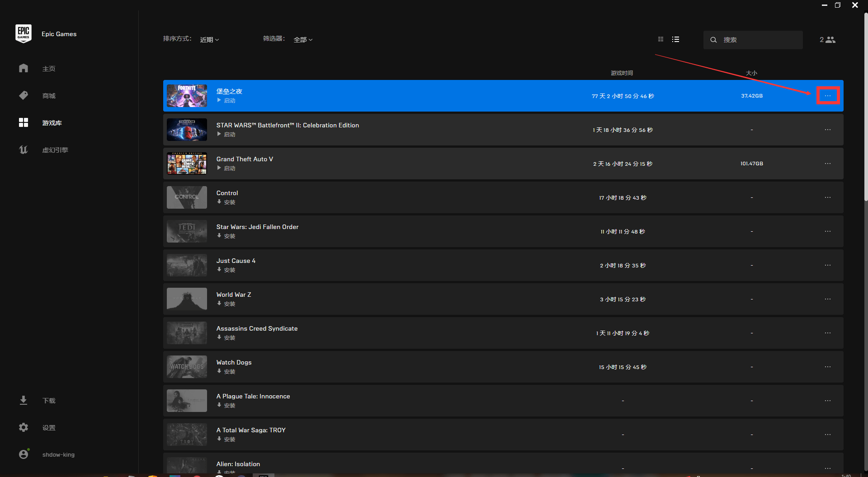
Task: Switch to list view layout
Action: pos(675,39)
